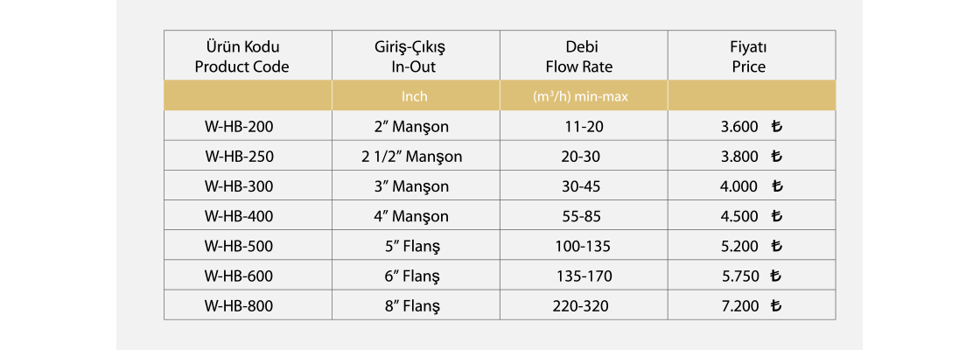
Task: Click the lira symbol beside price 7.200
Action: [776, 306]
